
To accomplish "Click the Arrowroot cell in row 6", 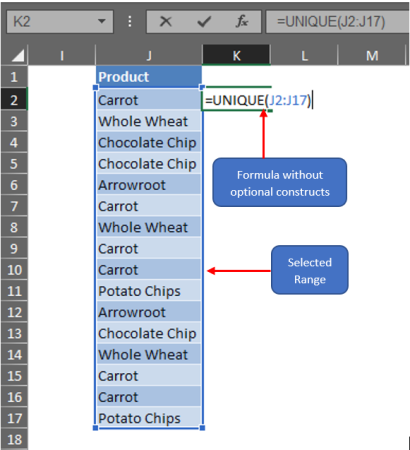I will (149, 185).
